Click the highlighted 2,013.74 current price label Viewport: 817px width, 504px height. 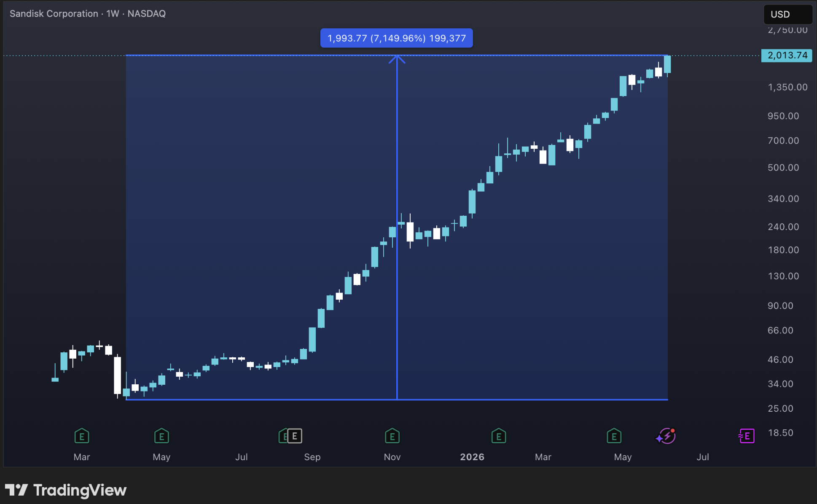pyautogui.click(x=787, y=55)
